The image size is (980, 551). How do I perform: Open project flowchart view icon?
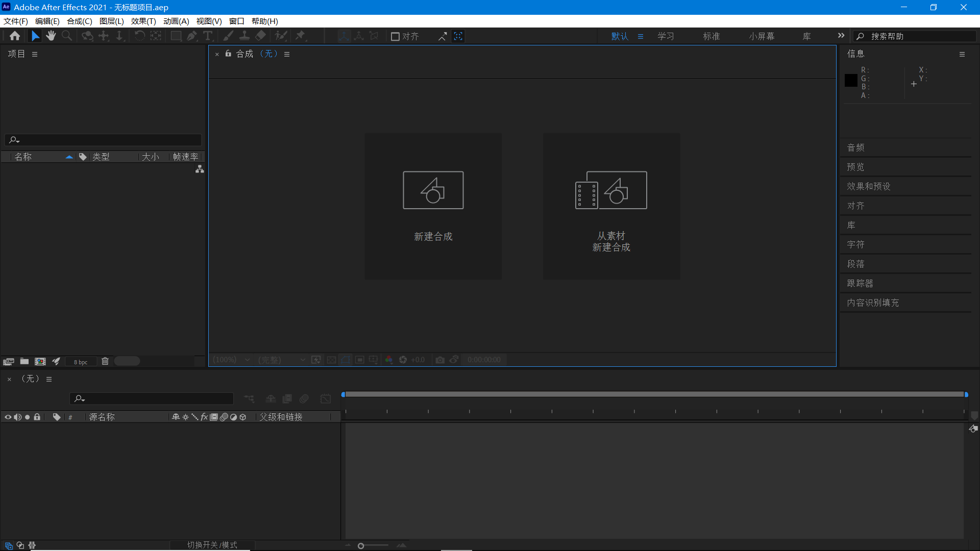pyautogui.click(x=200, y=169)
